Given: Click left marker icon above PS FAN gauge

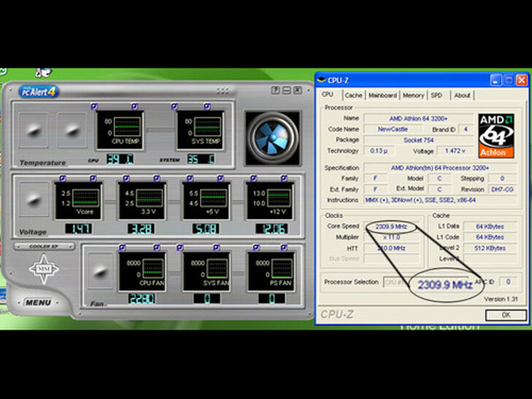Looking at the screenshot, I should [256, 247].
